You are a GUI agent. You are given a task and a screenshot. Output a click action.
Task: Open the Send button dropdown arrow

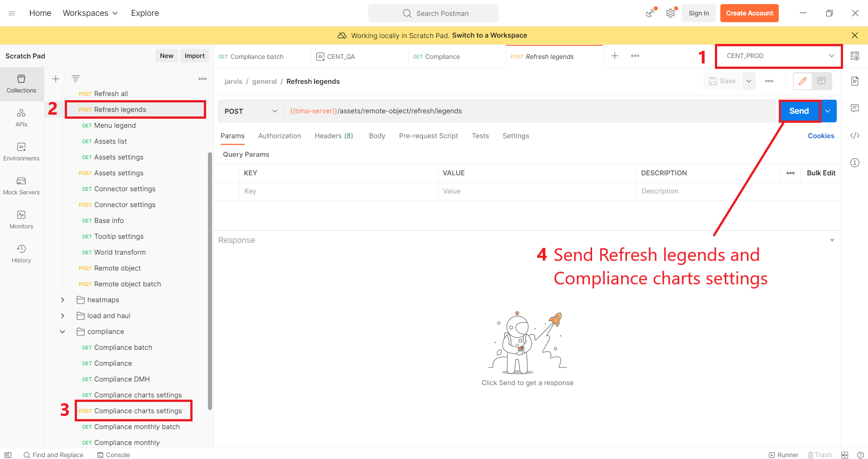pos(828,111)
